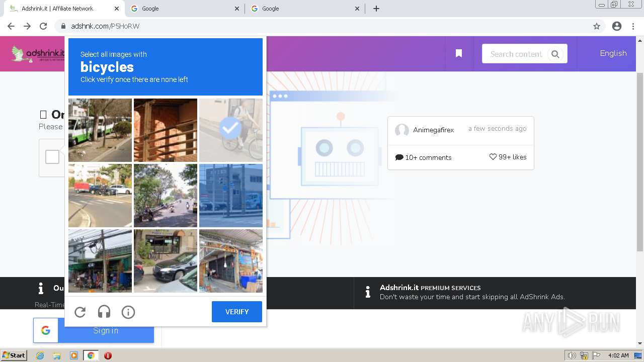Open the English language selector

click(613, 53)
